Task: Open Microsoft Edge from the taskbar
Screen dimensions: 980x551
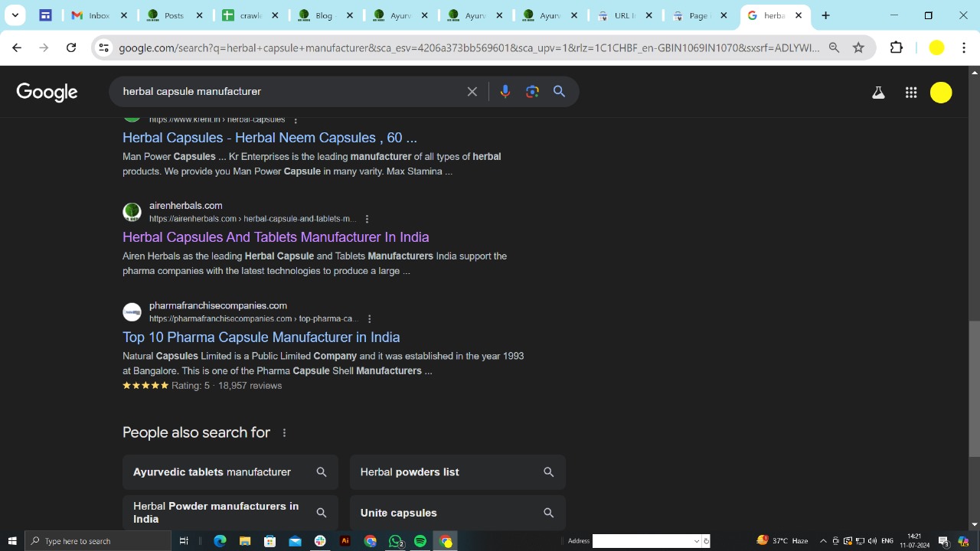Action: pos(220,541)
